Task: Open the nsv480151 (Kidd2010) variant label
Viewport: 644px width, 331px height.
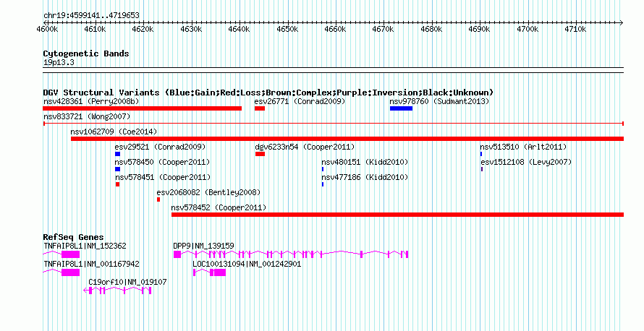Action: pyautogui.click(x=365, y=162)
